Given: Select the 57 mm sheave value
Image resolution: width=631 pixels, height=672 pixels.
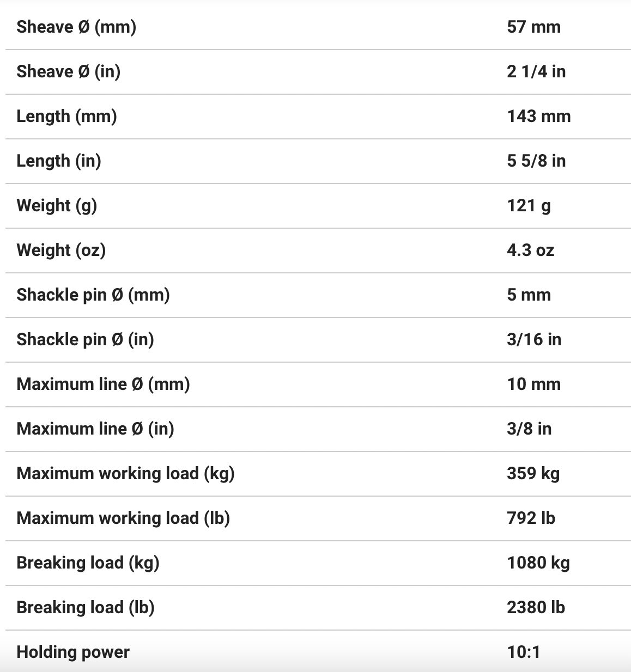Looking at the screenshot, I should (x=533, y=27).
